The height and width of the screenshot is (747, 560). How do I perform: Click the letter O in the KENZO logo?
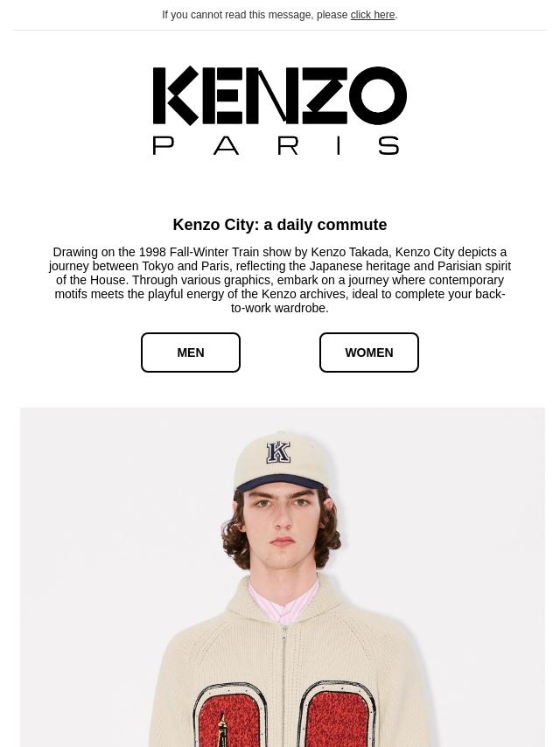pos(377,95)
